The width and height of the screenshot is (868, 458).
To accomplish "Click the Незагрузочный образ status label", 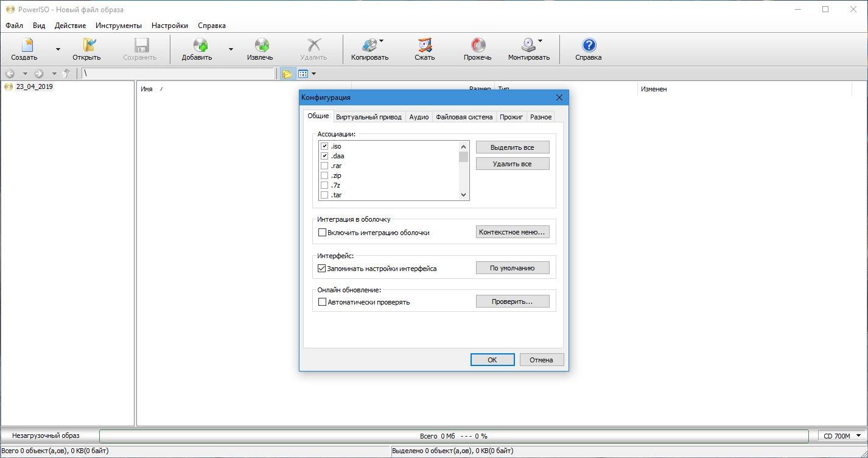I will [46, 435].
